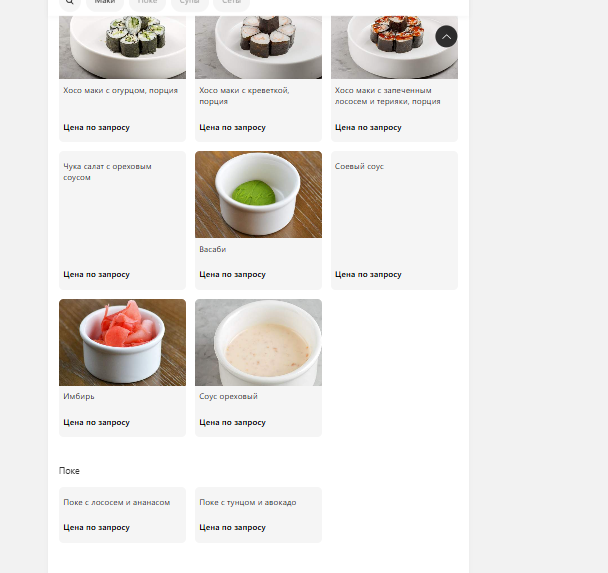Open the Васаби photo
The width and height of the screenshot is (608, 573).
[258, 194]
